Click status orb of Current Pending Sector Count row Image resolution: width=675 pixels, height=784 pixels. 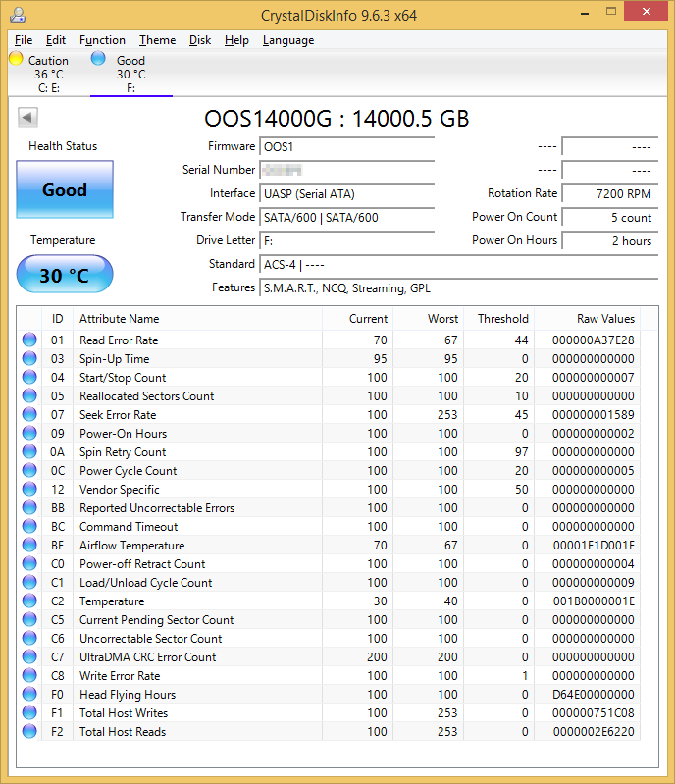[29, 619]
